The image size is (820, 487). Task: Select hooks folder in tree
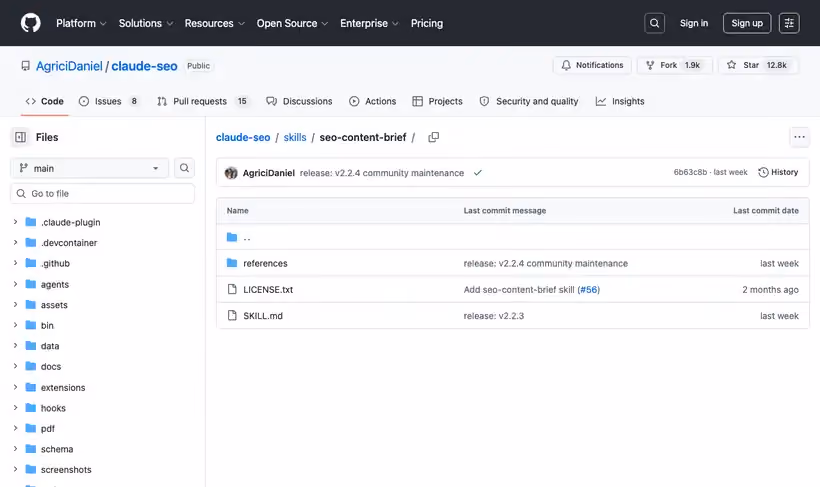[53, 407]
